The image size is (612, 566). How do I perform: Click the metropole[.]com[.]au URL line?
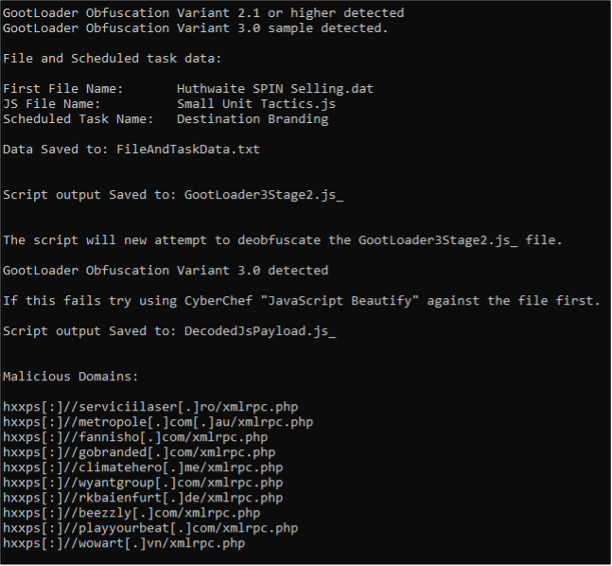point(158,422)
